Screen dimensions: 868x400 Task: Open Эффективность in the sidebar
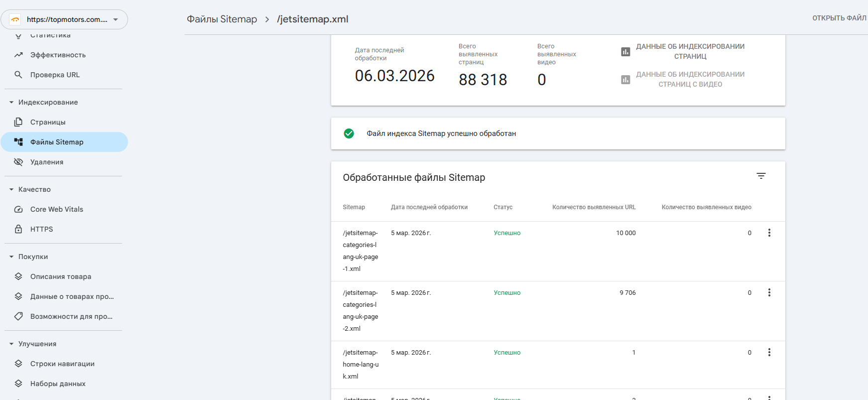point(58,55)
